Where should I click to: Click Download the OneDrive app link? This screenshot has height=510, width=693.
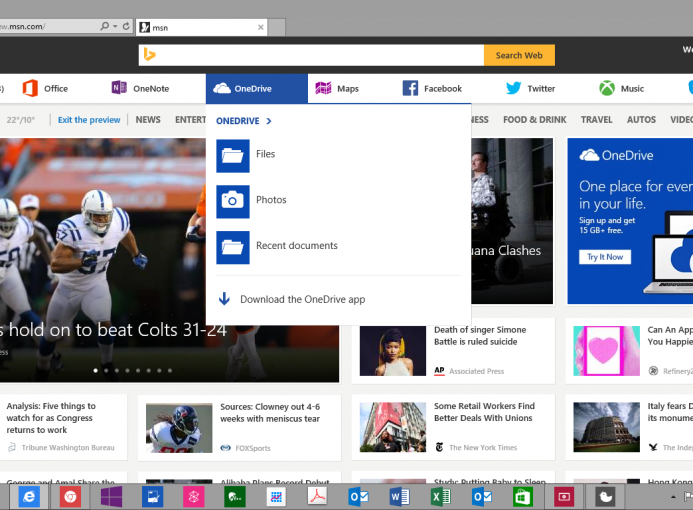(x=303, y=299)
